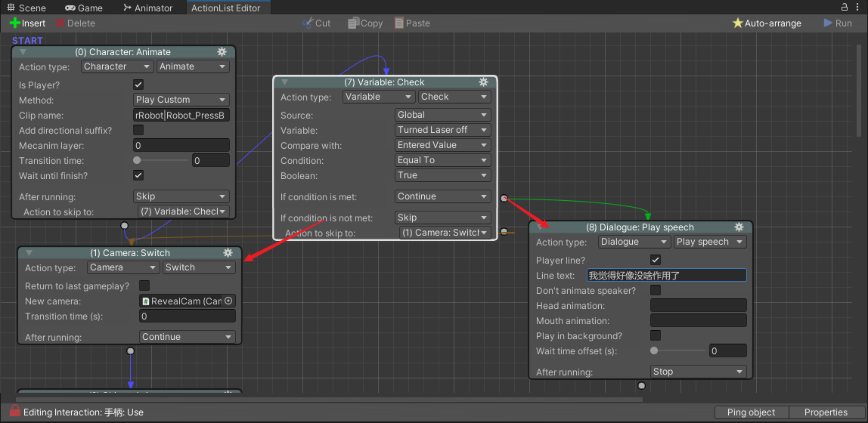Open gear settings on Character: Animate node

(x=222, y=52)
